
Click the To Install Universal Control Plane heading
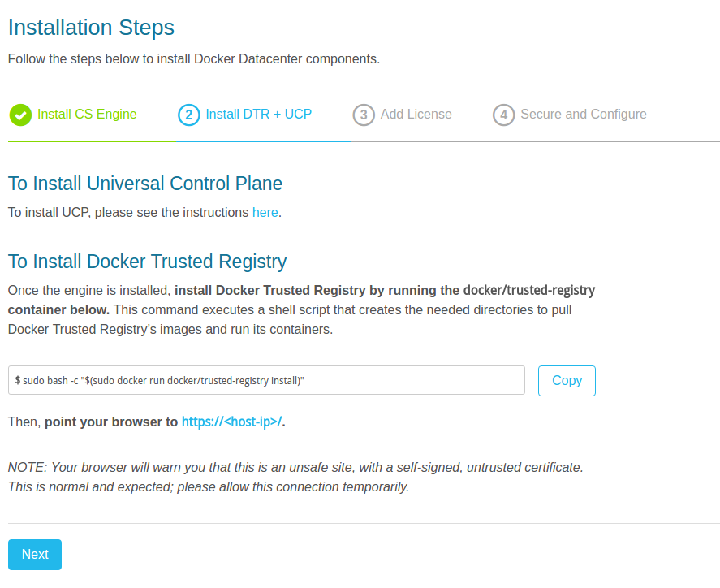click(145, 184)
